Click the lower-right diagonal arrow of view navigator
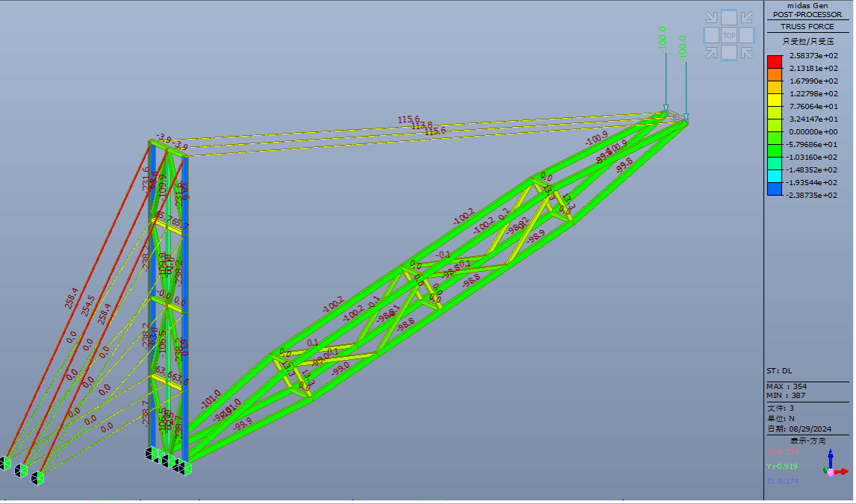856x504 pixels. tap(747, 52)
